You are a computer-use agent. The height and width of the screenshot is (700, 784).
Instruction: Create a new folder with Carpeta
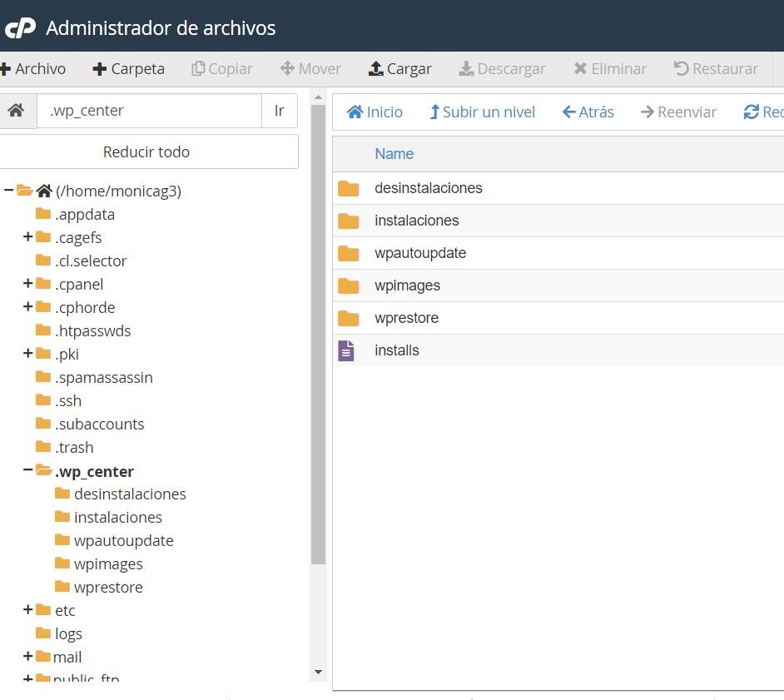(128, 68)
